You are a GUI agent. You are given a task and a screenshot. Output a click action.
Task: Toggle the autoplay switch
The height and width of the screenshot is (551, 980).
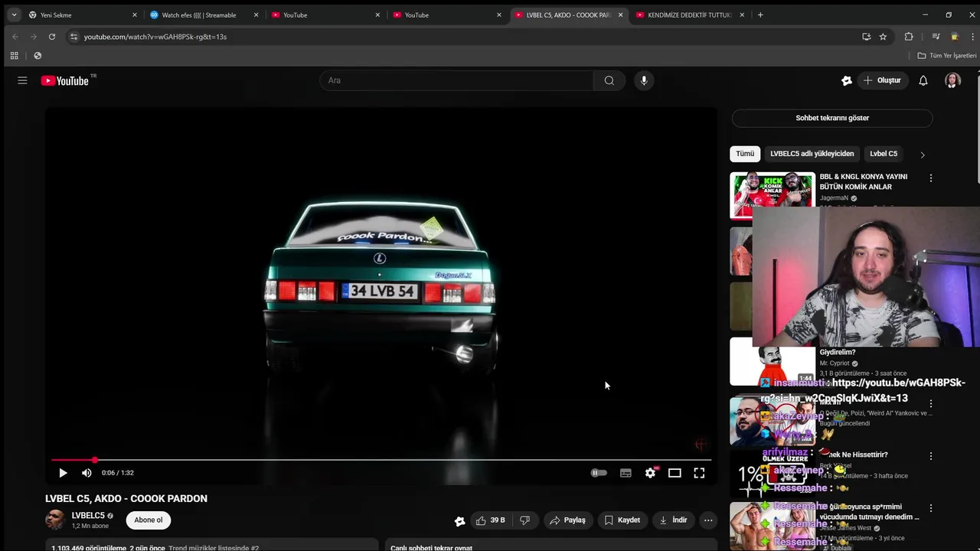point(599,473)
